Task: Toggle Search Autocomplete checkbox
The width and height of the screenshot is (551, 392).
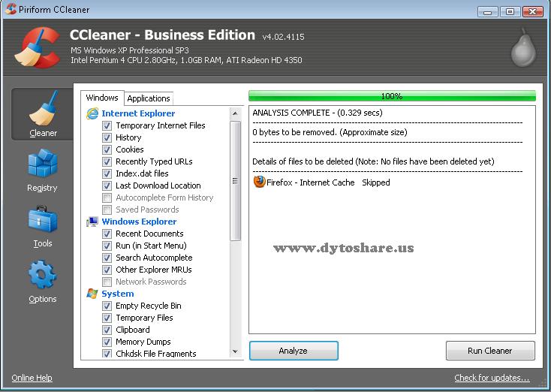Action: [107, 258]
